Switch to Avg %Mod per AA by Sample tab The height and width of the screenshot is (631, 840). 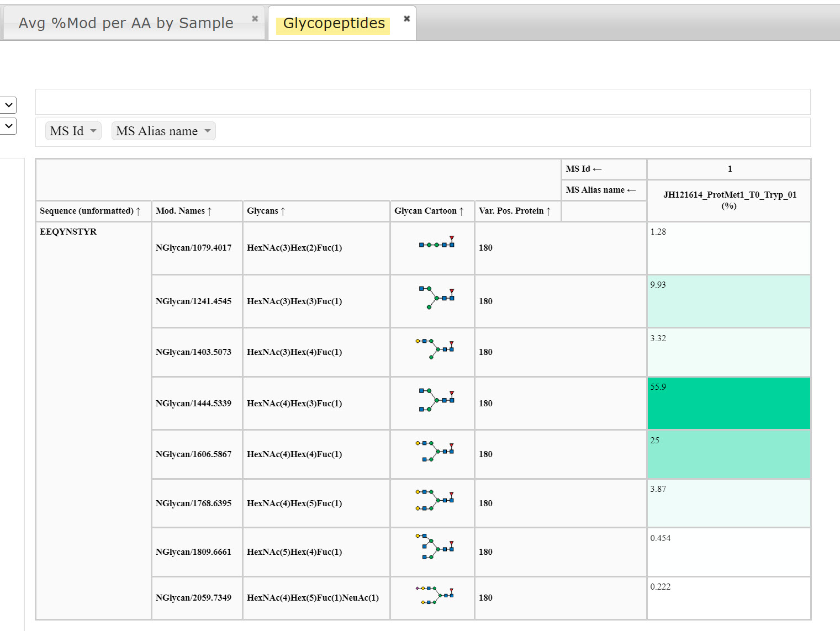[x=126, y=23]
